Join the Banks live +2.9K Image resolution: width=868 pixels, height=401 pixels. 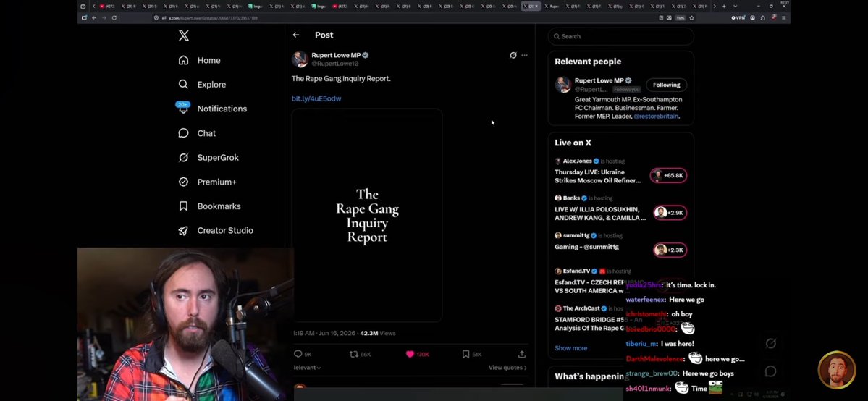[670, 213]
